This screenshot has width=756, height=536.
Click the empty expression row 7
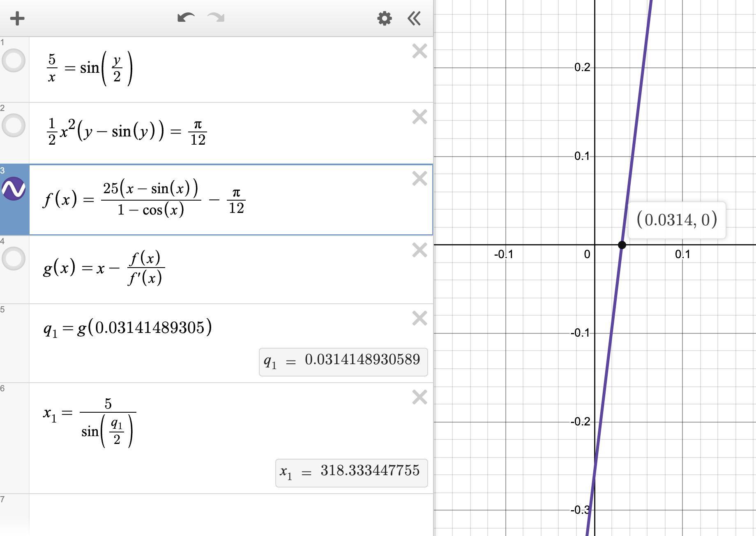(x=231, y=515)
